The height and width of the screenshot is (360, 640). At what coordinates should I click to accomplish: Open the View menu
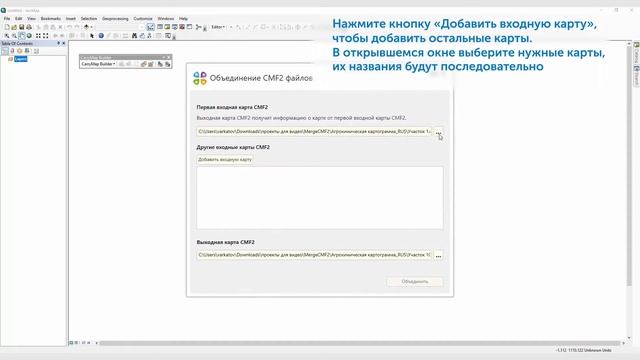pyautogui.click(x=31, y=19)
